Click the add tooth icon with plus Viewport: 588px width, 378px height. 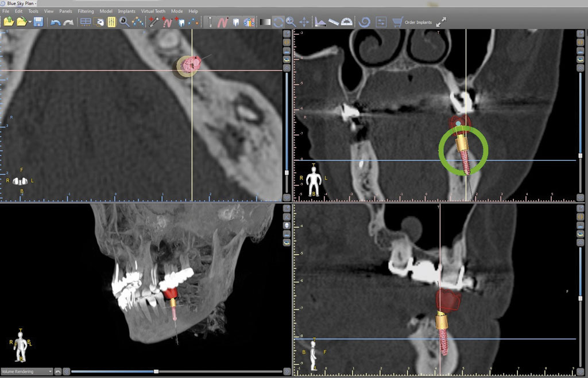(180, 22)
